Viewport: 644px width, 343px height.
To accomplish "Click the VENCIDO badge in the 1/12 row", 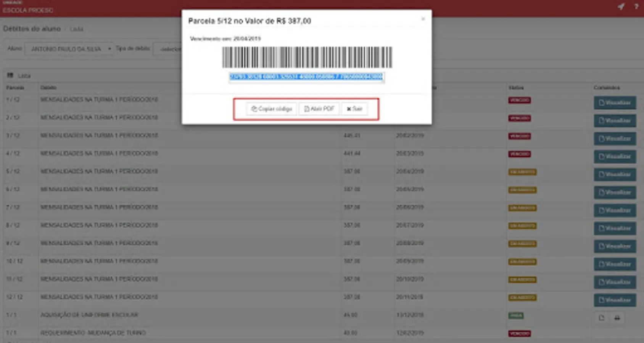I will 520,100.
